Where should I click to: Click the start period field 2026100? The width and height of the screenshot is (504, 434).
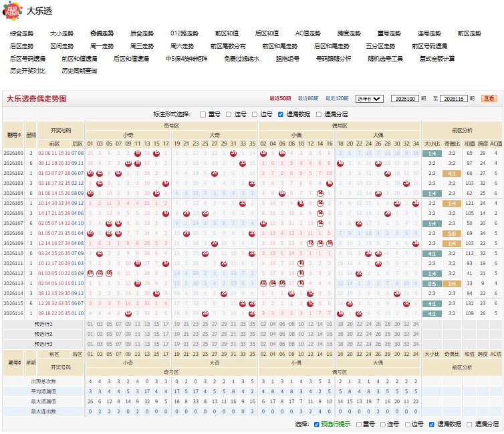coord(404,99)
